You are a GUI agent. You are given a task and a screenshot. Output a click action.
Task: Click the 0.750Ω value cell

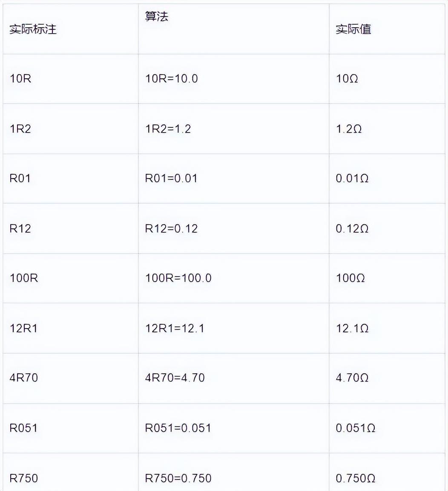pyautogui.click(x=356, y=478)
